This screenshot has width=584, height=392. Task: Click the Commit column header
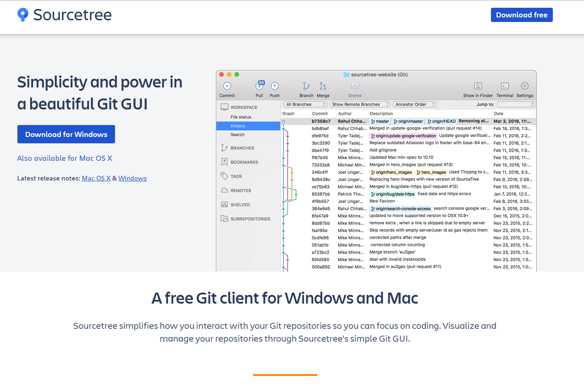pyautogui.click(x=320, y=114)
